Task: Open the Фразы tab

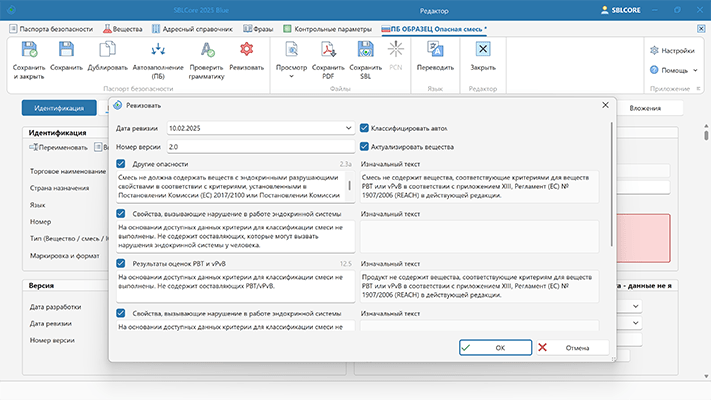Action: (x=258, y=29)
